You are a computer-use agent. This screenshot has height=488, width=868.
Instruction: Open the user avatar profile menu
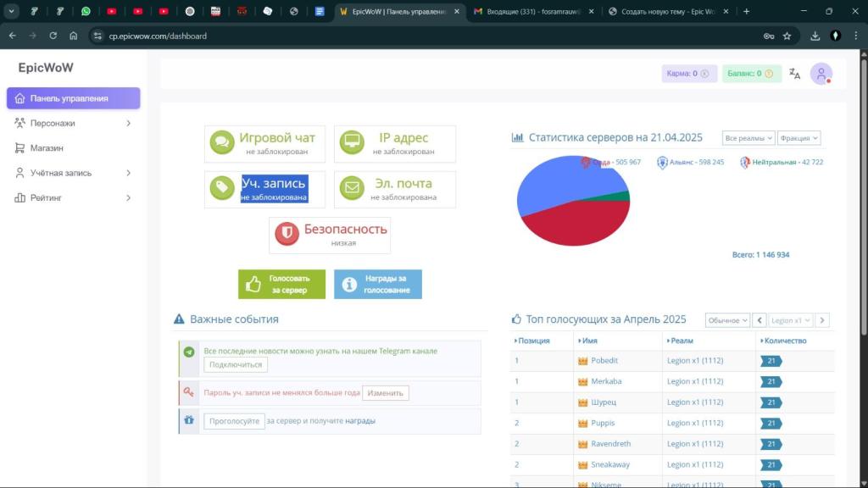(821, 74)
